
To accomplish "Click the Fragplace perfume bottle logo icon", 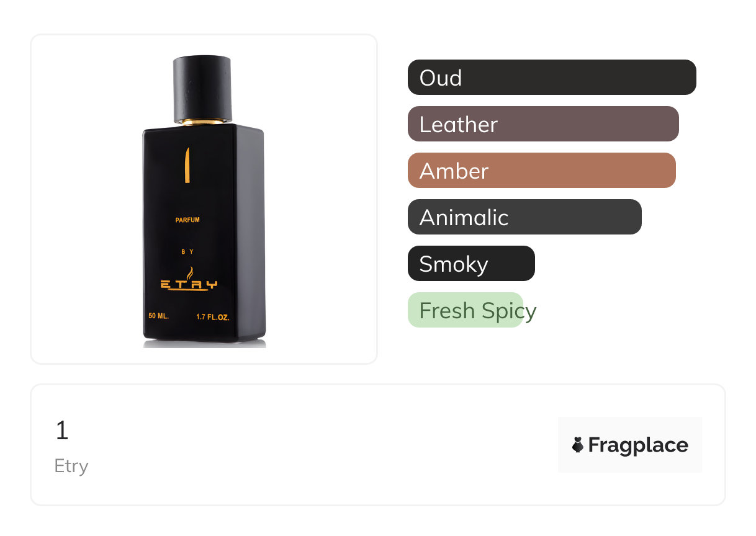I will (578, 445).
